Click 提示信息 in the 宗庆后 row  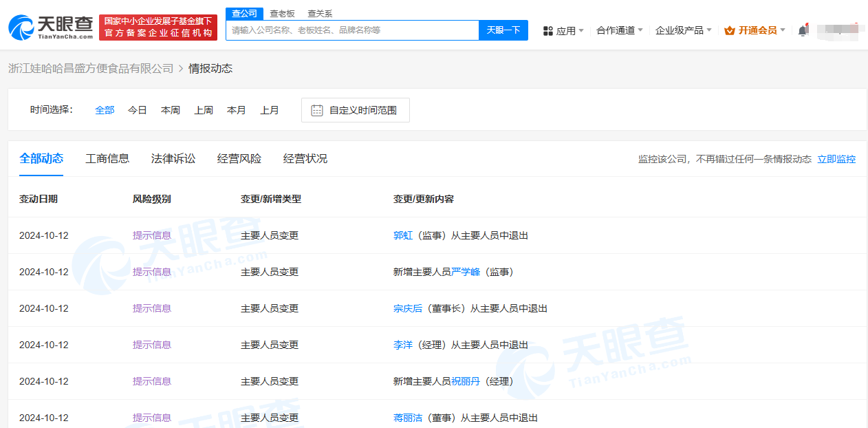point(152,308)
